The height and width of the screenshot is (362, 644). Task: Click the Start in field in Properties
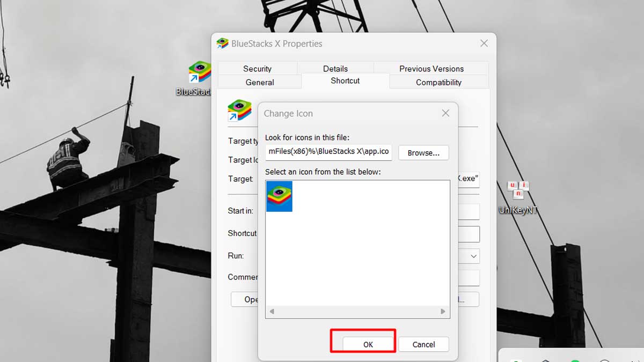469,211
